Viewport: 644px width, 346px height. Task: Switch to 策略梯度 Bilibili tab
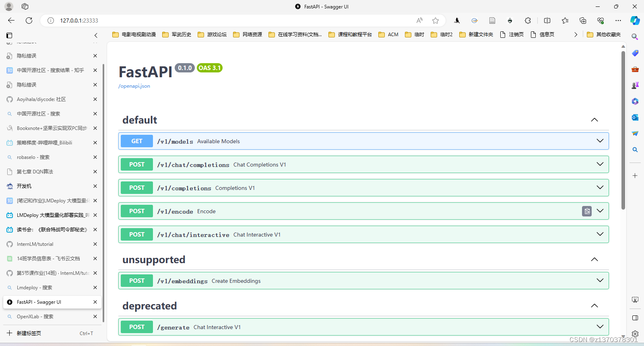tap(52, 143)
